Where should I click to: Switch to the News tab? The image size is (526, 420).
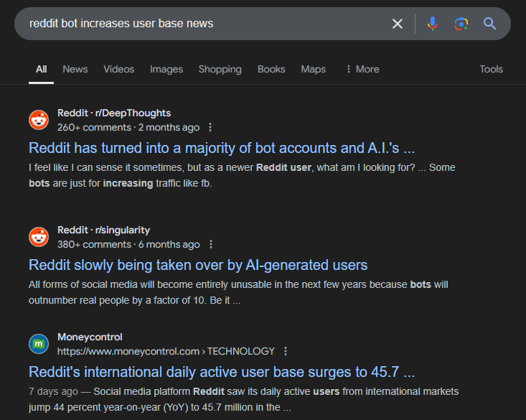point(75,69)
